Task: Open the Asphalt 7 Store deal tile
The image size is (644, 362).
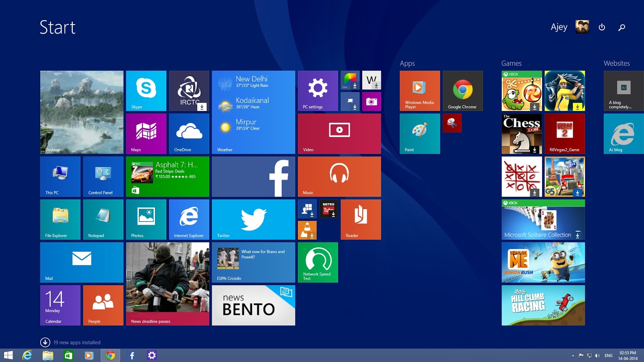Action: [x=167, y=177]
